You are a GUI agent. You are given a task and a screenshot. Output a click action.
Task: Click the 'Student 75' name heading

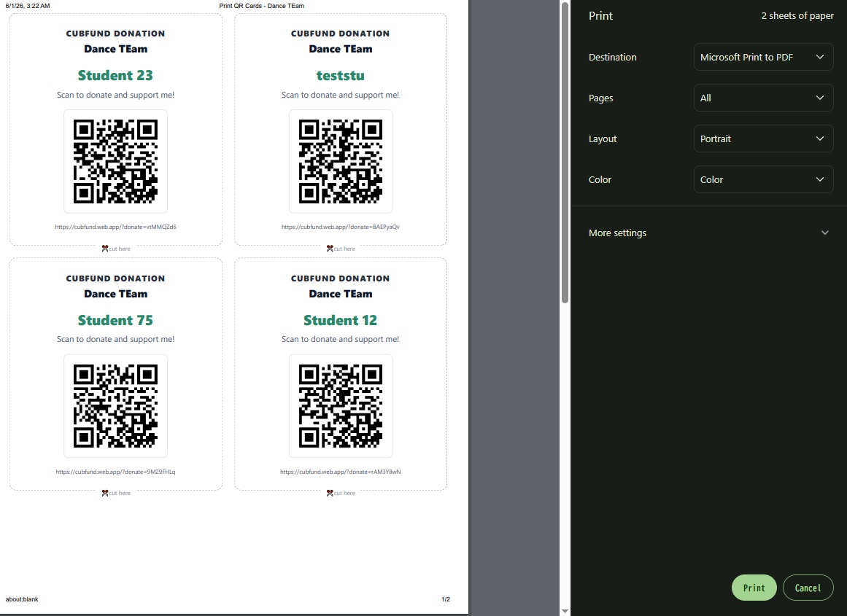coord(115,320)
